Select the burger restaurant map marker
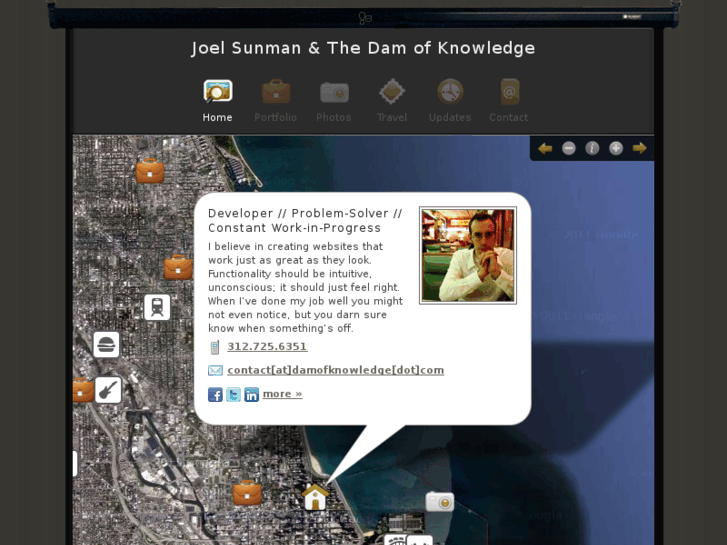 (106, 344)
